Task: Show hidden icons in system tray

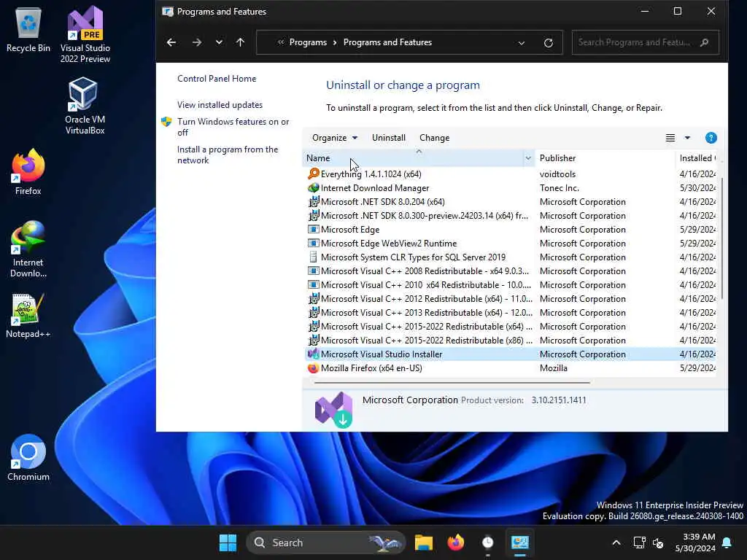Action: coord(616,542)
